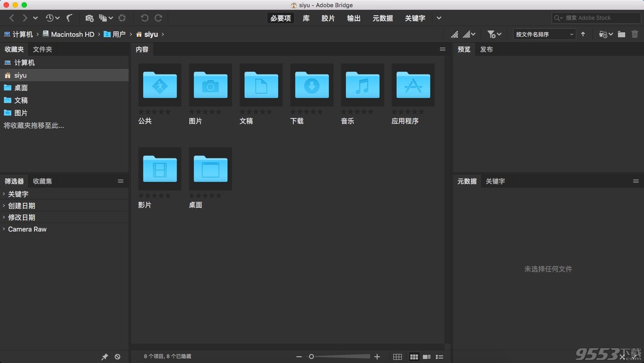Image resolution: width=644 pixels, height=363 pixels.
Task: Open the filter by rating funnel menu
Action: [494, 34]
